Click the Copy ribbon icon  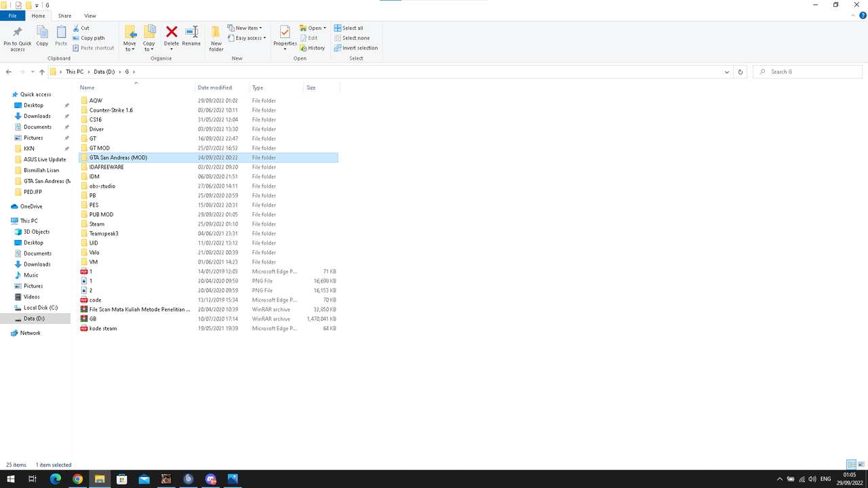[x=42, y=37]
